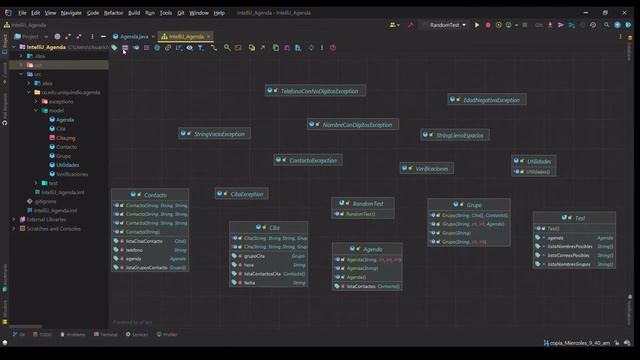Screen dimensions: 640x360
Task: Click the yellow layout icon in the diagram toolbar
Action: [x=252, y=48]
